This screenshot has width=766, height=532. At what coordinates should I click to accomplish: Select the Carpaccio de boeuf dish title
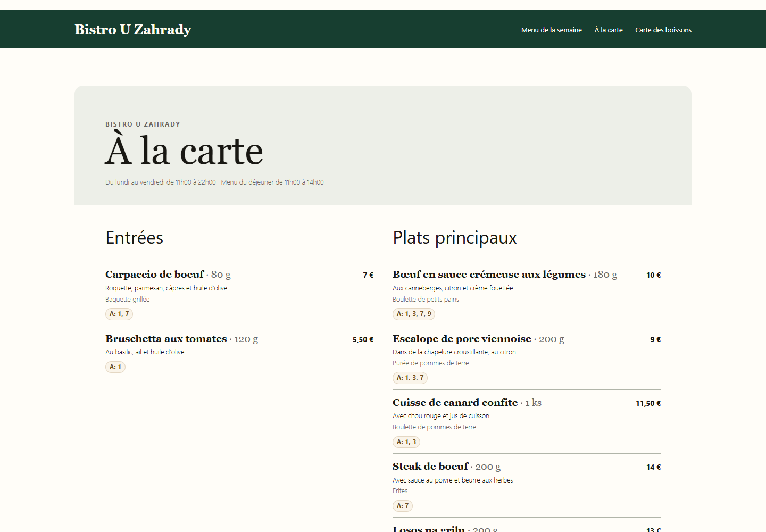(155, 275)
